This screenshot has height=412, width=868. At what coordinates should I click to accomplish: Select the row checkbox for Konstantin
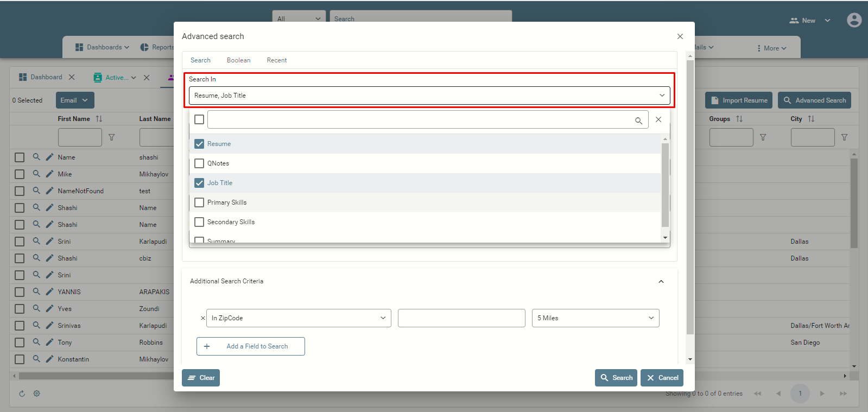[x=20, y=359]
